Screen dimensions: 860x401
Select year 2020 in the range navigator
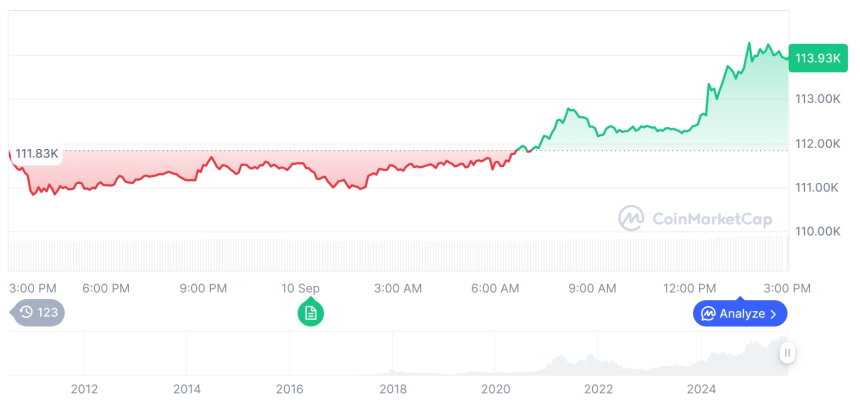(x=495, y=388)
